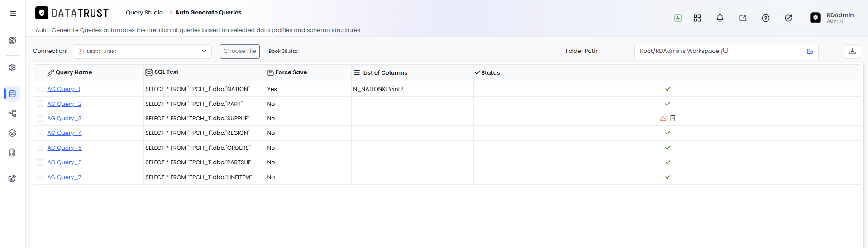Select the database Query Studio sidebar icon
868x248 pixels.
[12, 94]
